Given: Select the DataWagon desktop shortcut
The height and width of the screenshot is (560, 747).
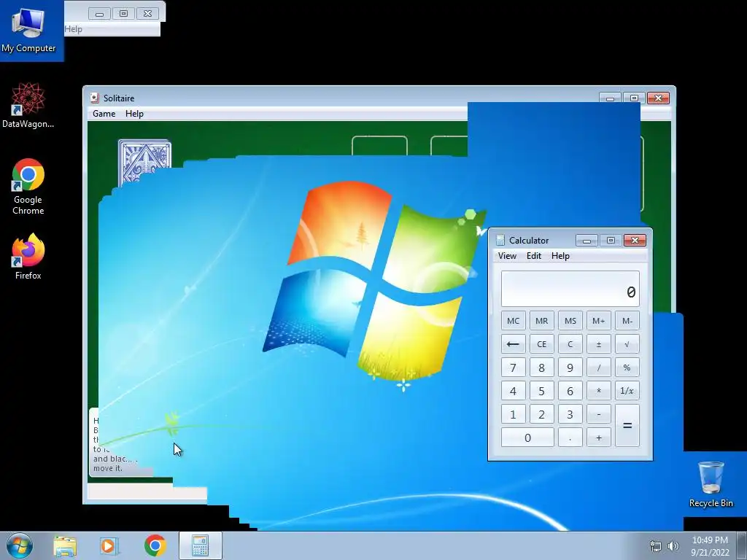Looking at the screenshot, I should 28,105.
